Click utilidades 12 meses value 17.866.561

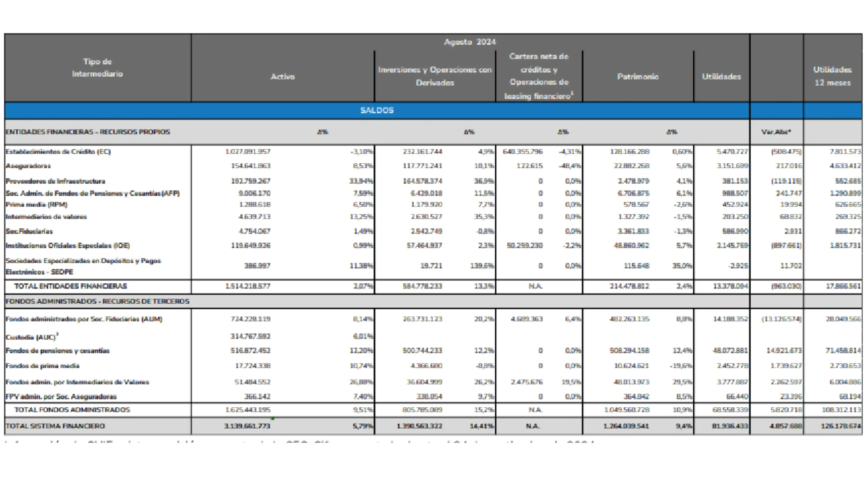pyautogui.click(x=843, y=286)
